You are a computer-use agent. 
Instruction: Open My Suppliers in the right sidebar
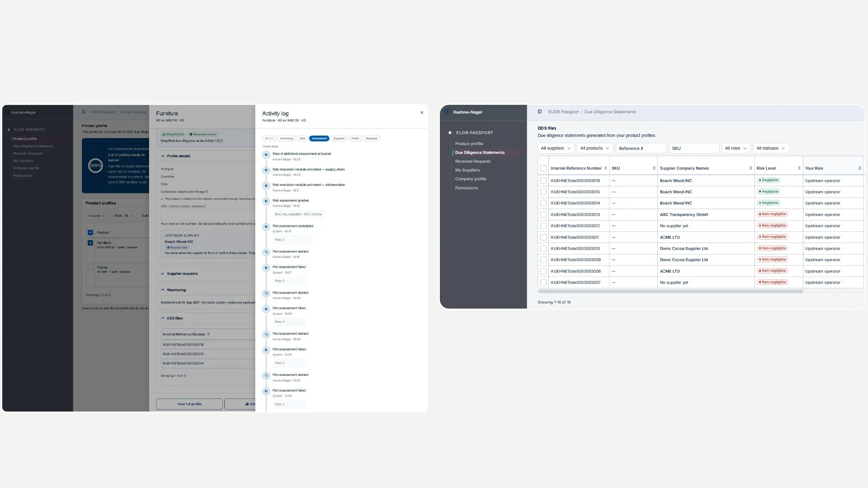(x=467, y=170)
